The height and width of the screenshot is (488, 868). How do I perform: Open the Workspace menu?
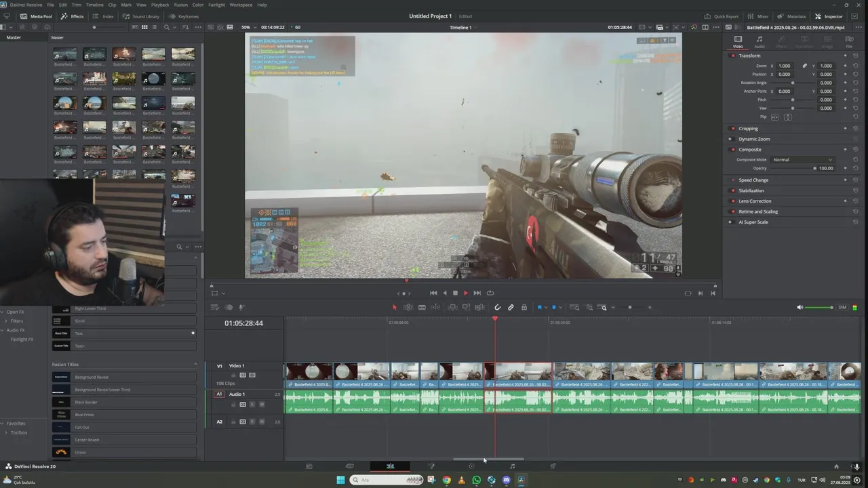[x=241, y=5]
